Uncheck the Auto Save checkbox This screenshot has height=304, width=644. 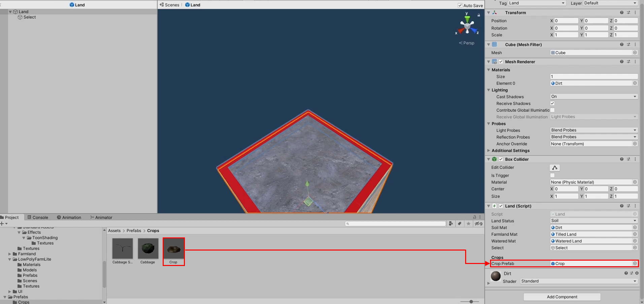pyautogui.click(x=459, y=5)
